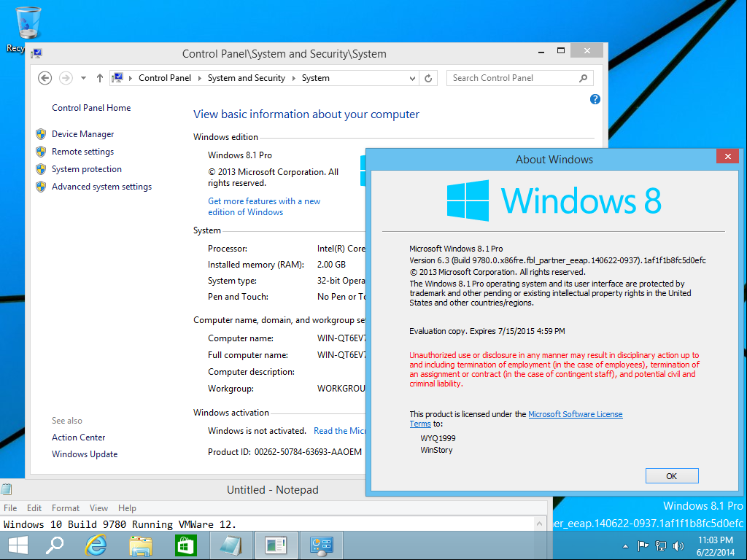Image resolution: width=747 pixels, height=560 pixels.
Task: Open the Windows Update link under See also
Action: 85,454
